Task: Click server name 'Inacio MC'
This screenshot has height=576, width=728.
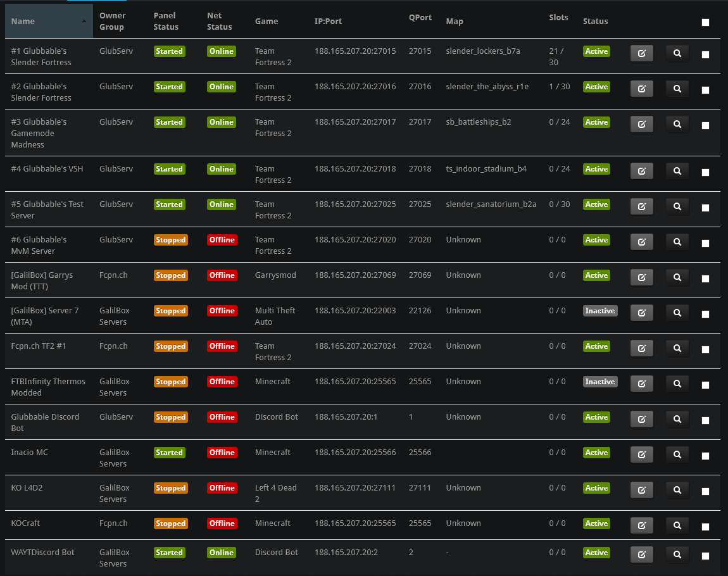Action: (29, 453)
